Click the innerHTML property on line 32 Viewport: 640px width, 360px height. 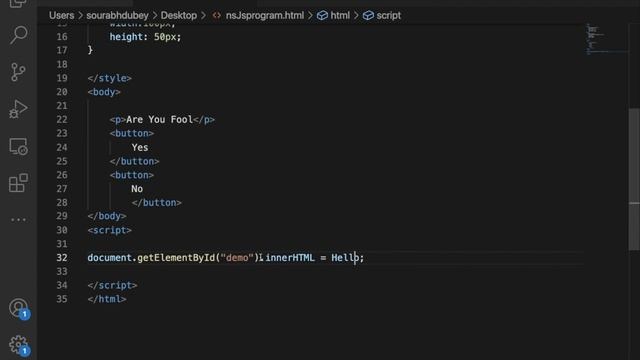(x=290, y=258)
